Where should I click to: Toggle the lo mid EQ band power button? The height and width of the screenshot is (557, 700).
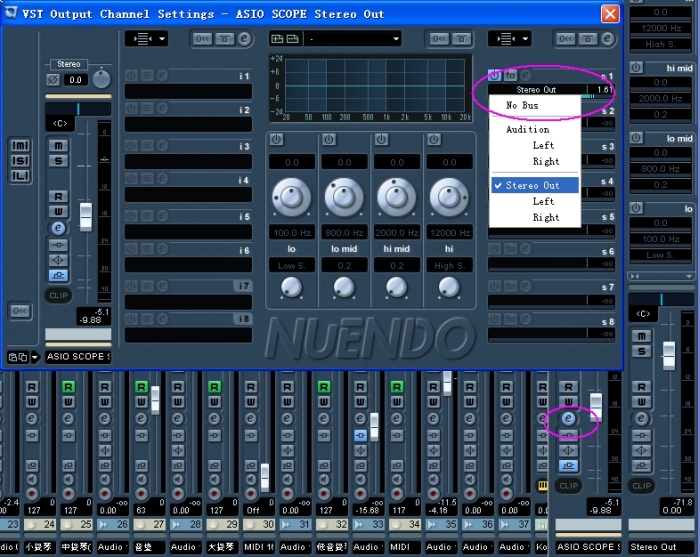(x=329, y=140)
